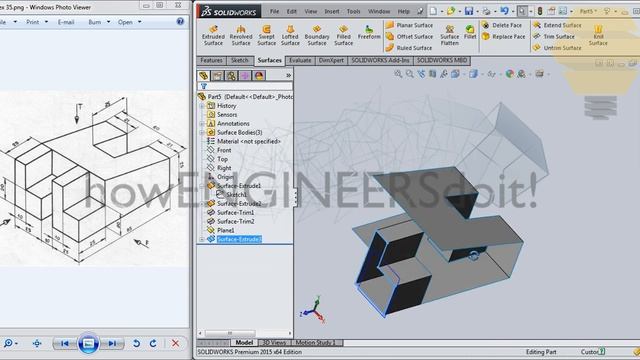The image size is (640, 360).
Task: Click the Extend Surface tool
Action: [557, 25]
